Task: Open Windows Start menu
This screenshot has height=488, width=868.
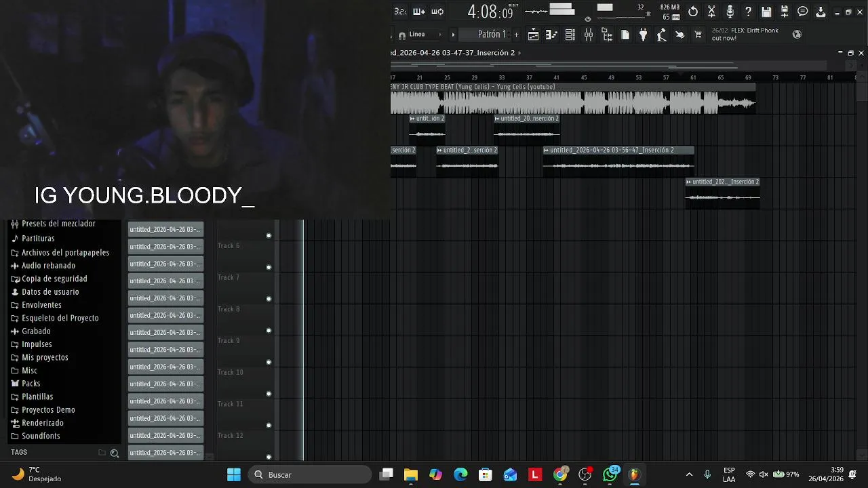Action: click(234, 474)
